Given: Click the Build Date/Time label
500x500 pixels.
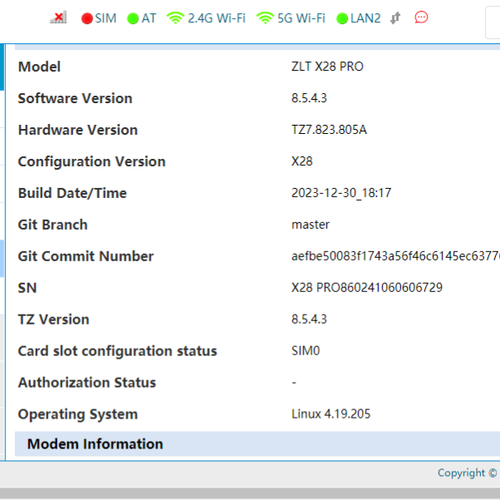Looking at the screenshot, I should 72,193.
